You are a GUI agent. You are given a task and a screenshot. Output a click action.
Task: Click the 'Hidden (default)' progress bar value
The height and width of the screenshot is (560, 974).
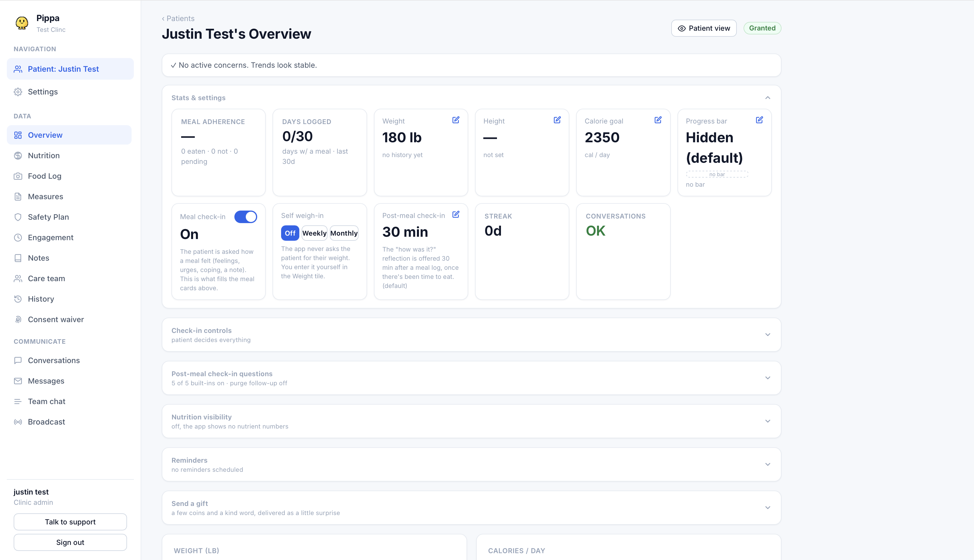pos(714,148)
